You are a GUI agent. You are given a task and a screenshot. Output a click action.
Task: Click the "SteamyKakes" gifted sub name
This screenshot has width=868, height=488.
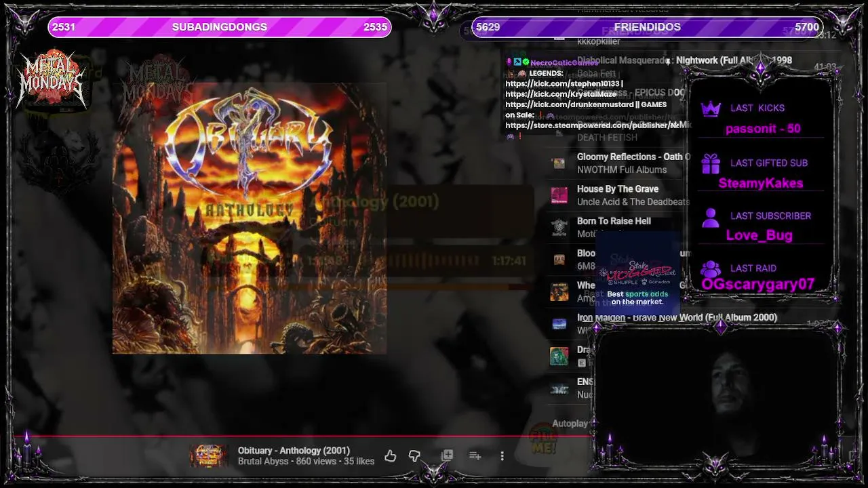[761, 183]
